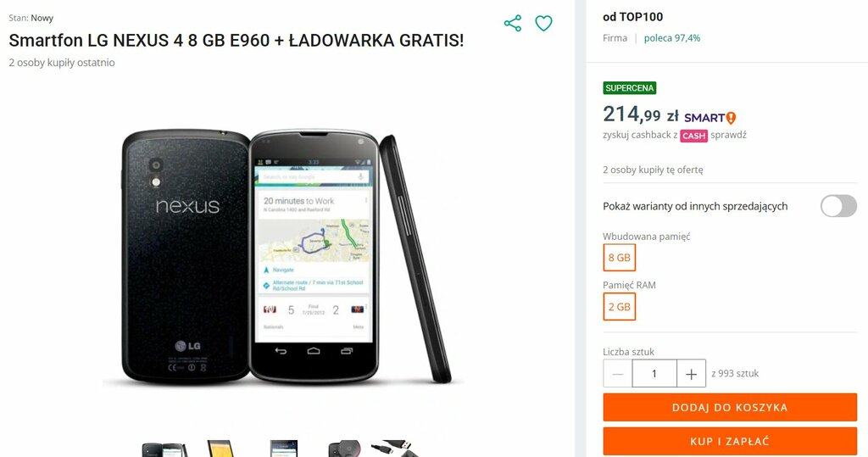Image resolution: width=868 pixels, height=457 pixels.
Task: Click the SMART! badge next to price
Action: pyautogui.click(x=709, y=118)
